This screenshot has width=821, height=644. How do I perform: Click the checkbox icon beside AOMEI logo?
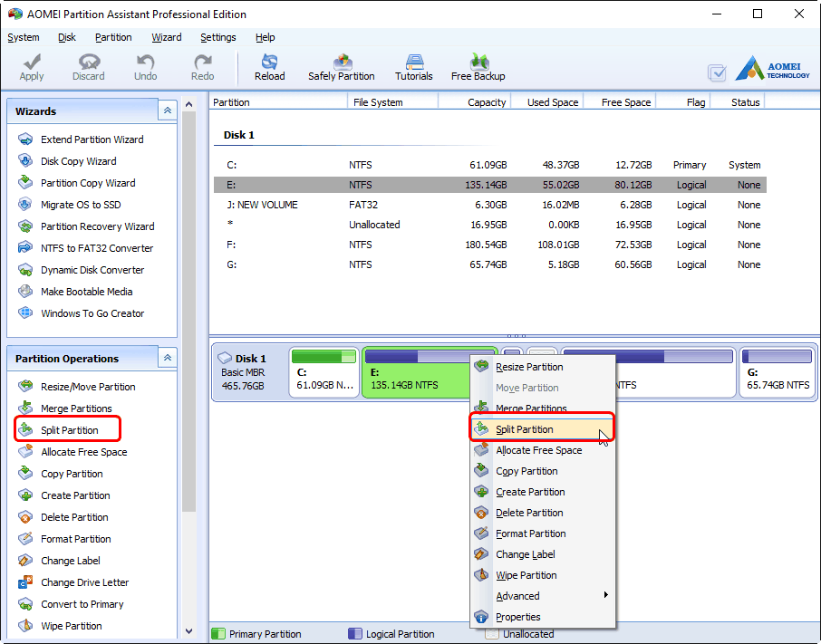click(x=717, y=72)
